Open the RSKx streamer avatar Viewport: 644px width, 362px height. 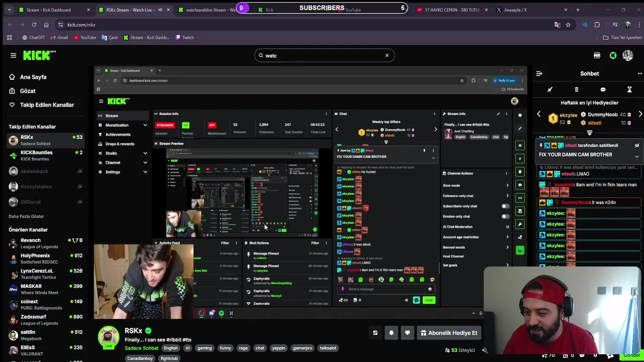pos(108,337)
